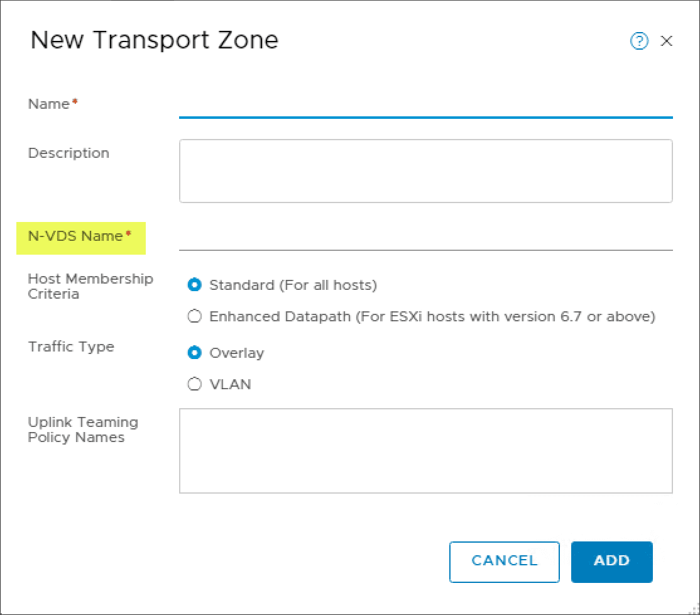Enable Enhanced Datapath for ESXi 6.7 hosts

(x=194, y=316)
